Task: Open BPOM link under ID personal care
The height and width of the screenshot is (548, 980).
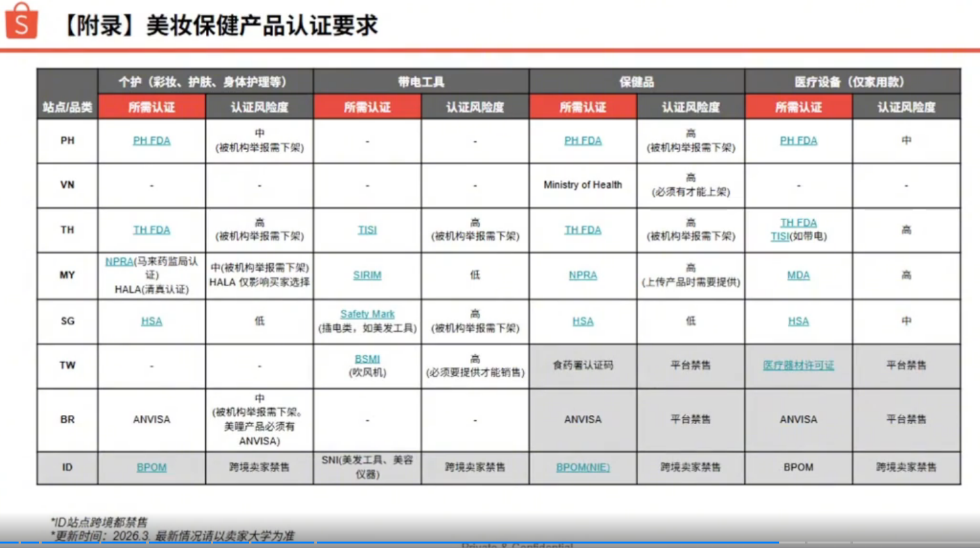Action: coord(151,467)
